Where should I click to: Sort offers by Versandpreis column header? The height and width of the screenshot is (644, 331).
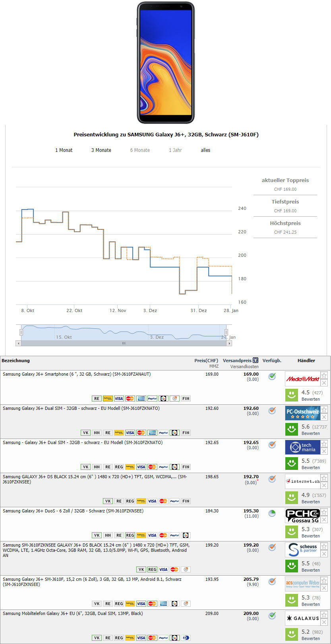237,361
